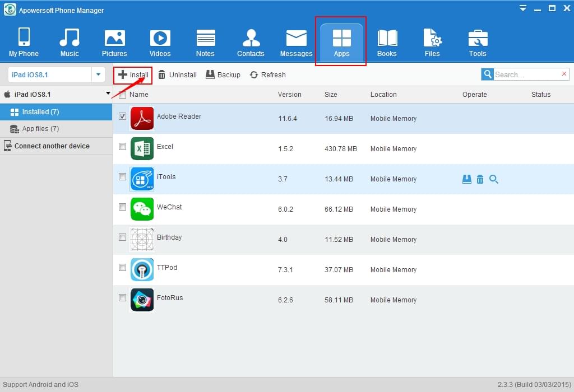Click the magnifier icon in iTools row
The width and height of the screenshot is (574, 392).
pyautogui.click(x=494, y=179)
